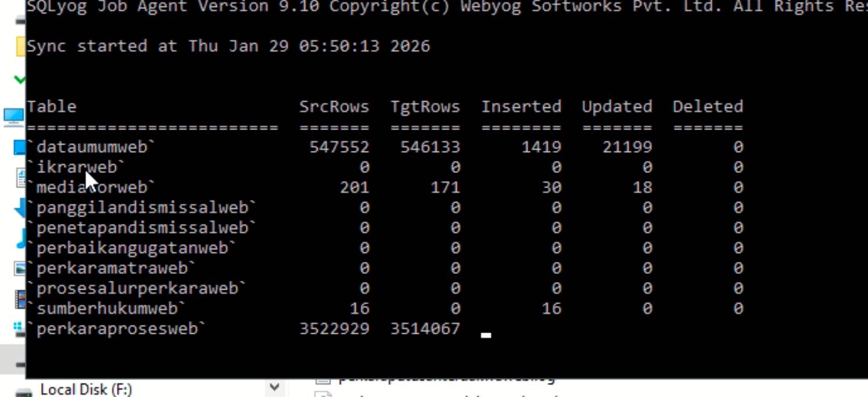The image size is (868, 397).
Task: Click the Local Disk (F:) drive icon
Action: point(22,393)
